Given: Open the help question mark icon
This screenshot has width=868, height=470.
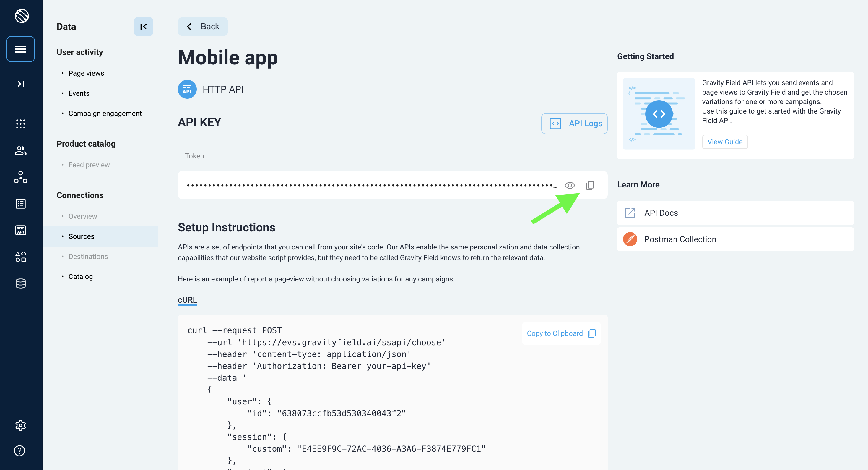Looking at the screenshot, I should (x=19, y=450).
